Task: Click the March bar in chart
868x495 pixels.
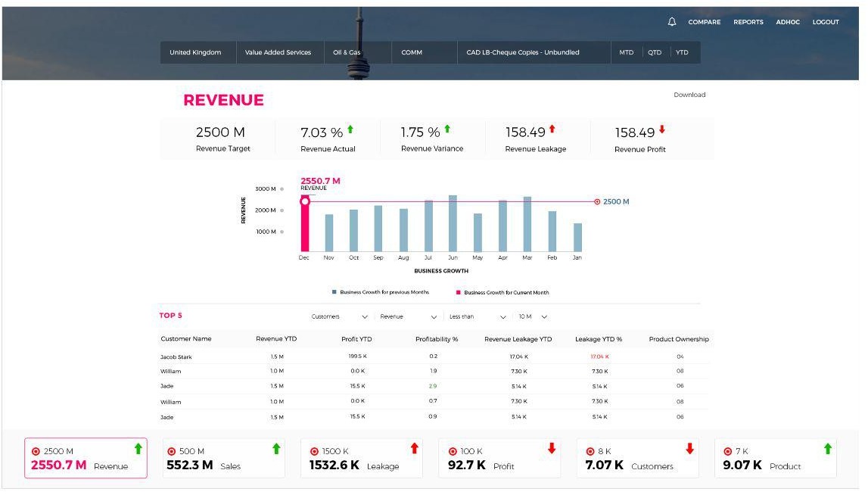Action: click(527, 225)
